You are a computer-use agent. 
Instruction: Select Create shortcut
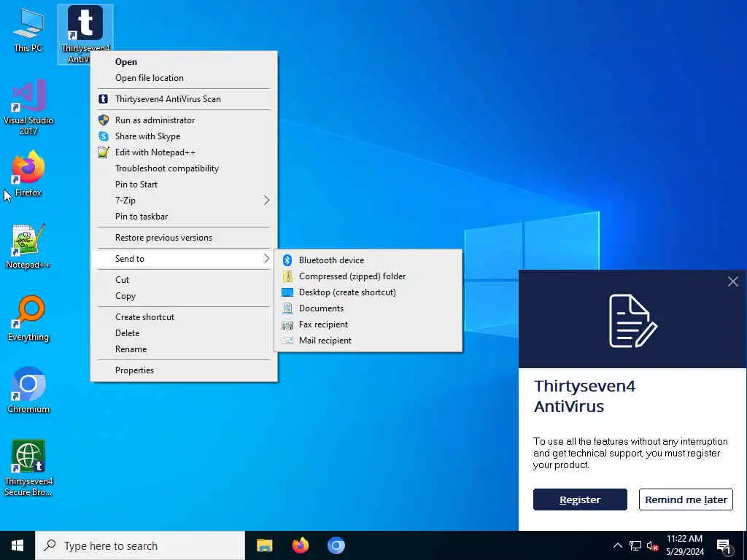pos(184,317)
